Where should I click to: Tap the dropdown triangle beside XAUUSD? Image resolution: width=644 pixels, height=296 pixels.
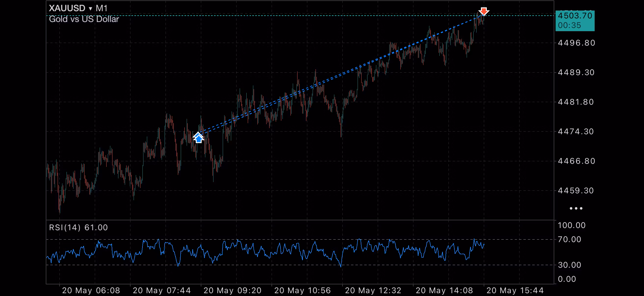point(90,9)
